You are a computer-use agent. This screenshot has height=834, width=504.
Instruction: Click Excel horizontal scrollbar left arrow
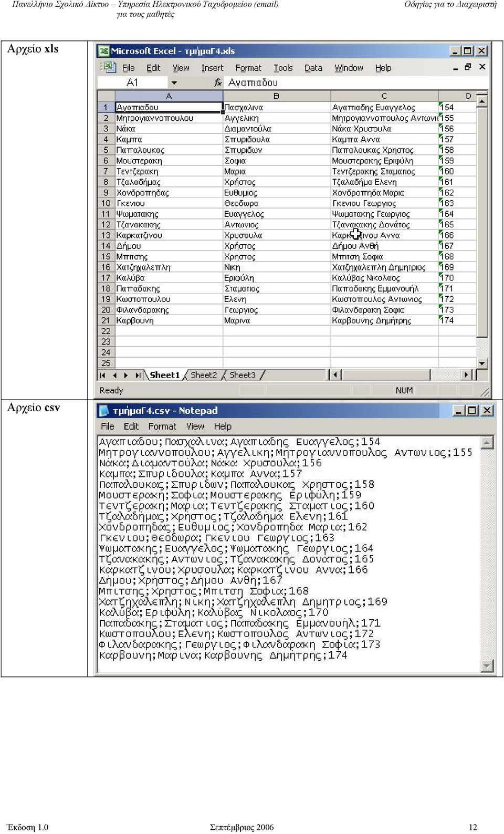[336, 375]
